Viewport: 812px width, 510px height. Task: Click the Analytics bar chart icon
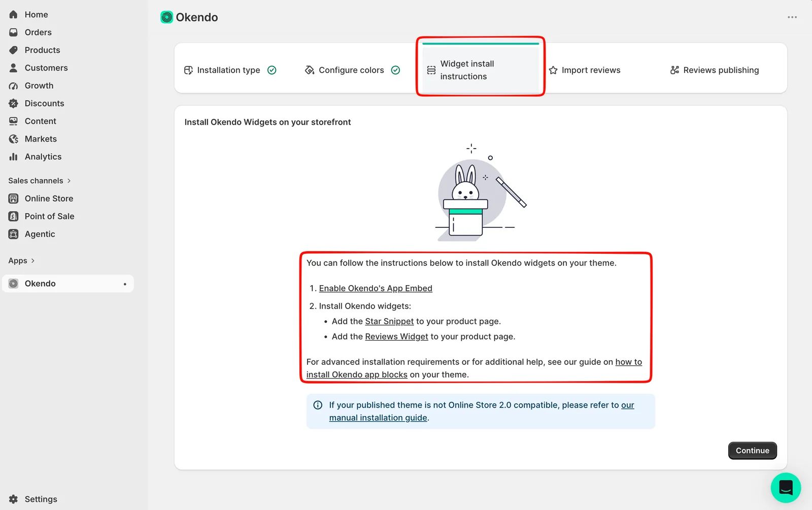click(14, 157)
